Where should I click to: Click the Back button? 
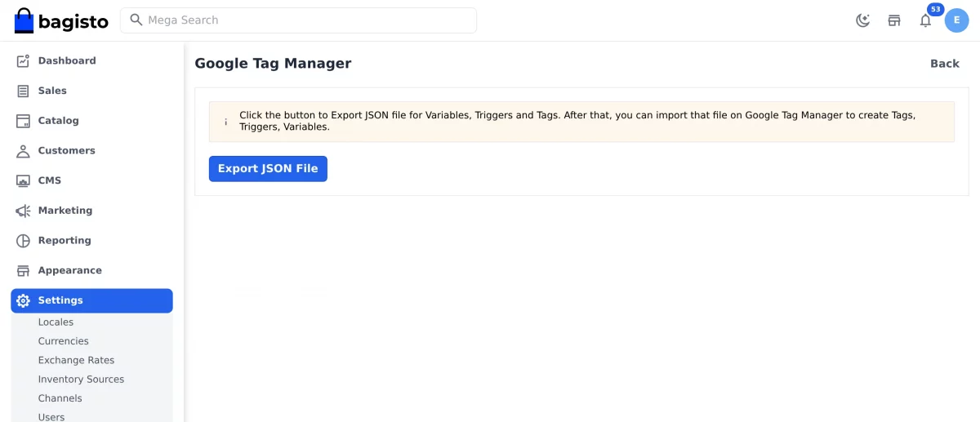[945, 64]
